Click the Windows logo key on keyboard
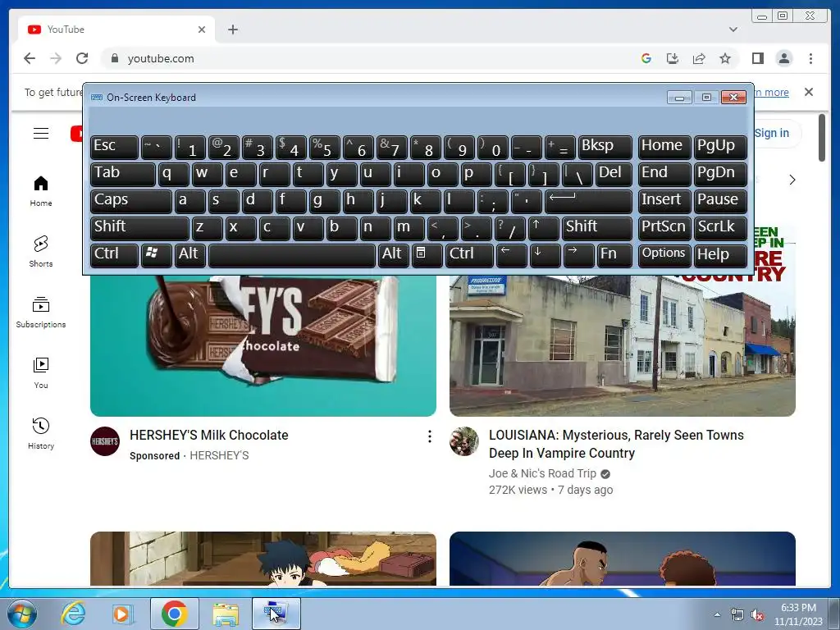 (156, 256)
